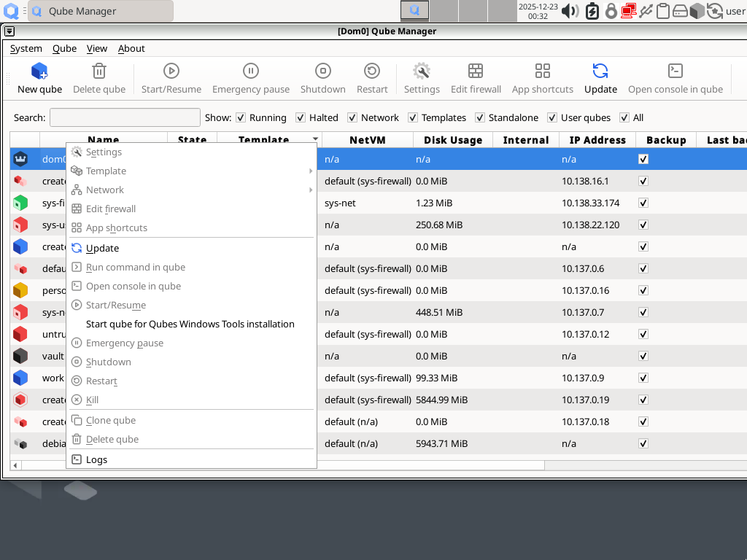Click the Edit firewall toolbar icon

point(476,71)
